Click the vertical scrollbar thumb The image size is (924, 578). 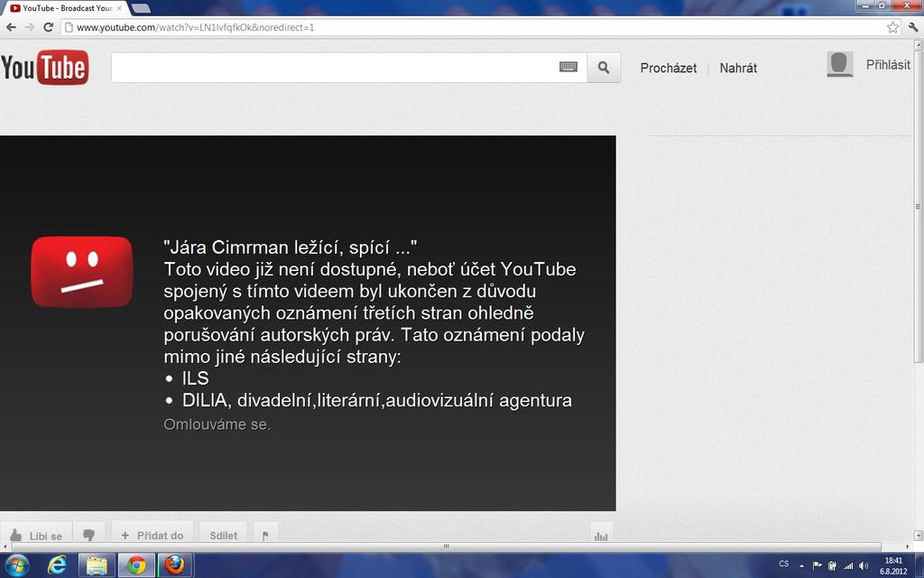[x=918, y=207]
